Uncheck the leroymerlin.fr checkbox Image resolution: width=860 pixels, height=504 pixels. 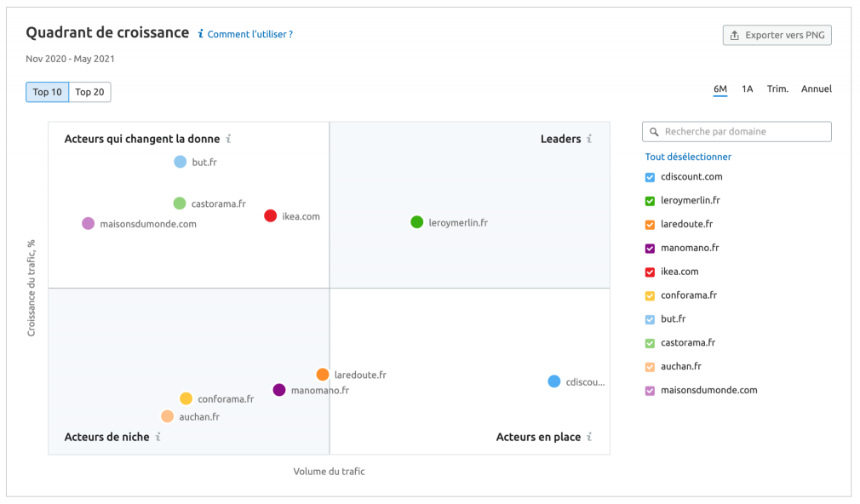[x=650, y=201]
